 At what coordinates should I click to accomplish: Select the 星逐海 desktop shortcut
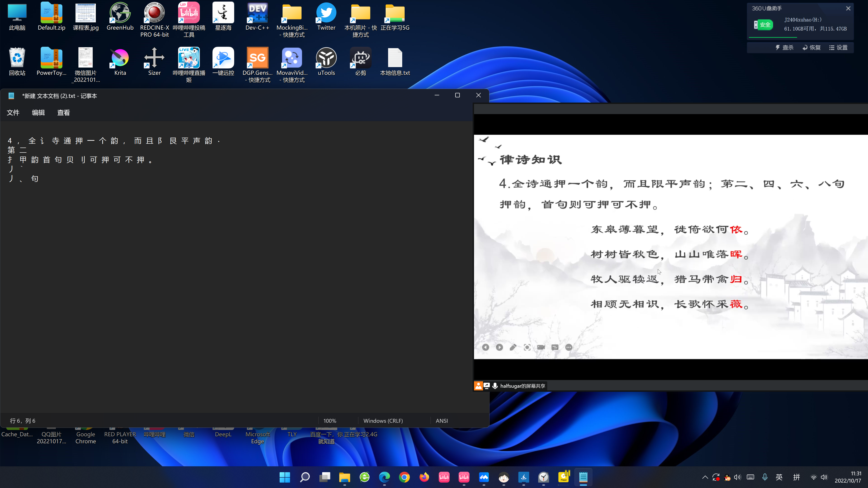click(x=223, y=17)
